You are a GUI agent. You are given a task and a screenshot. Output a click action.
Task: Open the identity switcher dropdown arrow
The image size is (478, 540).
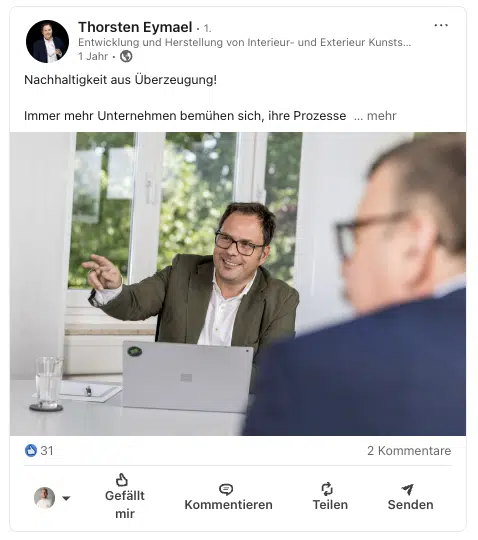(66, 498)
